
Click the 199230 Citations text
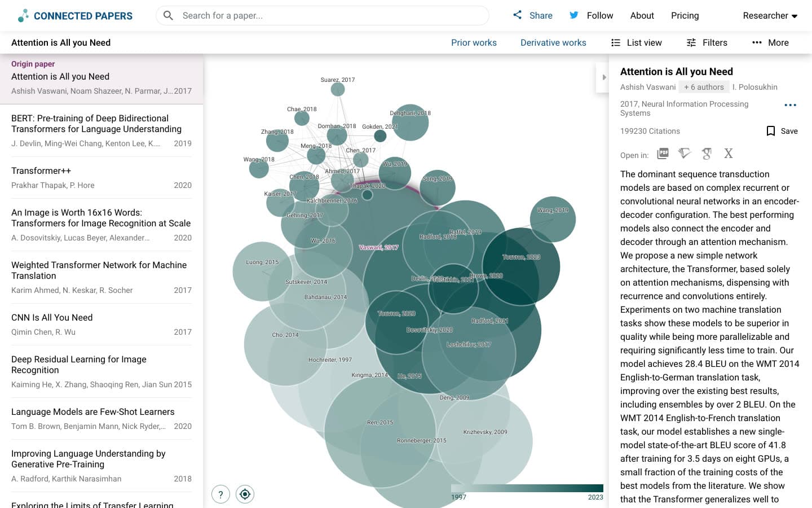click(x=650, y=131)
